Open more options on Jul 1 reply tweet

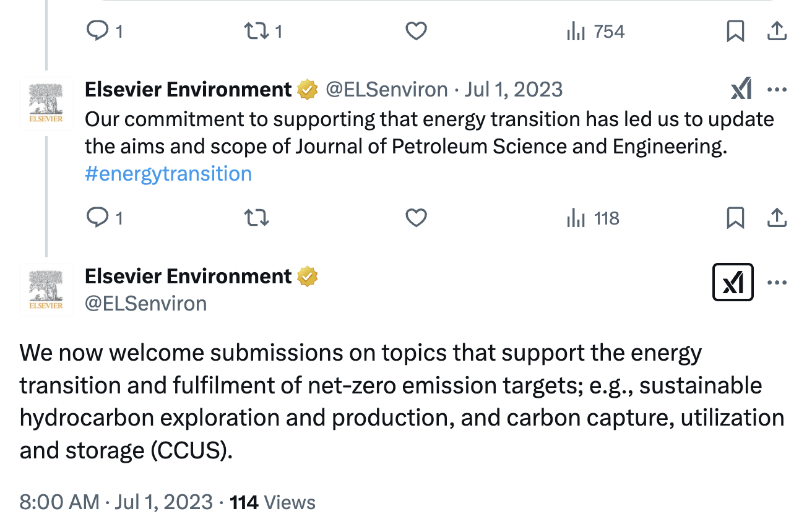[777, 89]
